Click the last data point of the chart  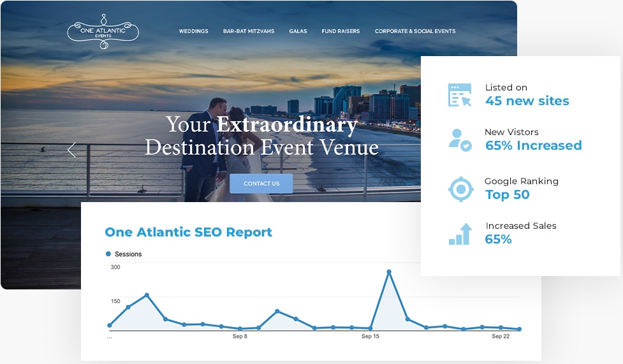click(x=519, y=329)
